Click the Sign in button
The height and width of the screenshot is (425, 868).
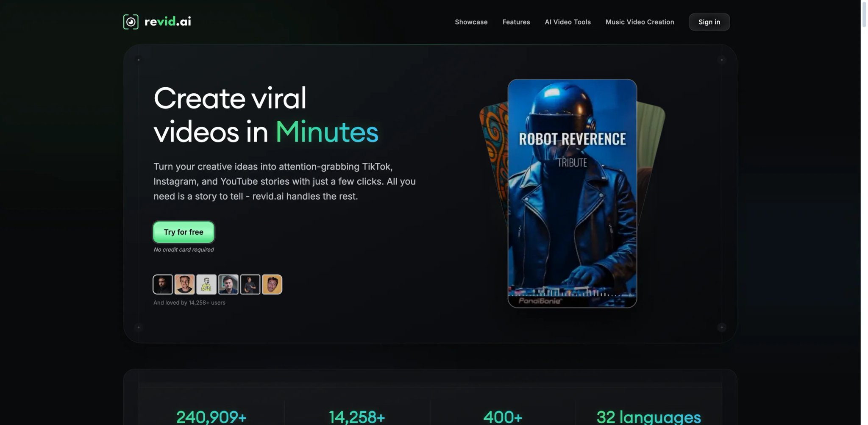(x=709, y=22)
